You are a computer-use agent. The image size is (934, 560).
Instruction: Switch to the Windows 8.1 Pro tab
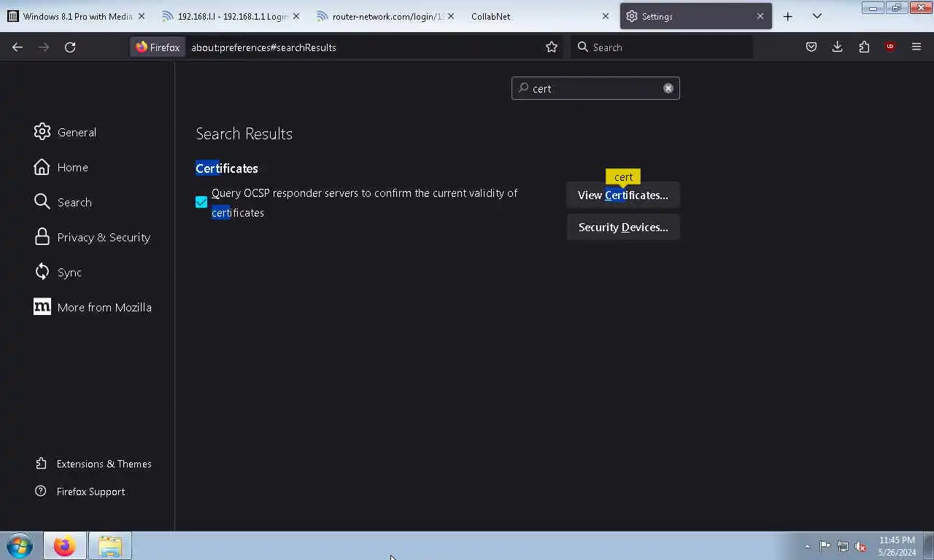click(x=77, y=16)
